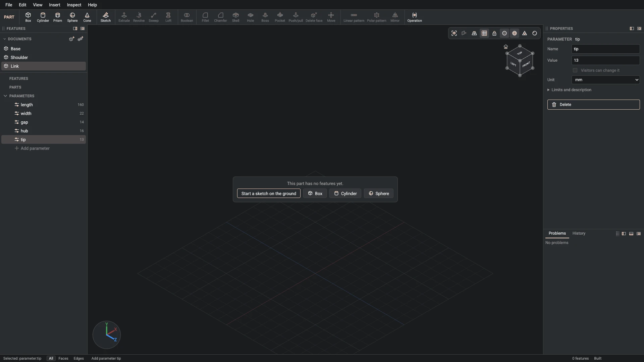This screenshot has width=644, height=362.
Task: Click the XYZ axis orientation gizmo
Action: [x=107, y=335]
